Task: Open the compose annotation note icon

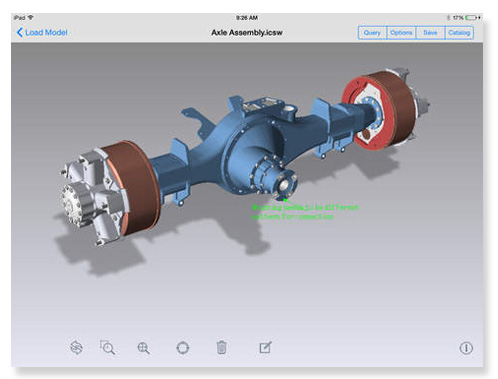Action: click(266, 347)
